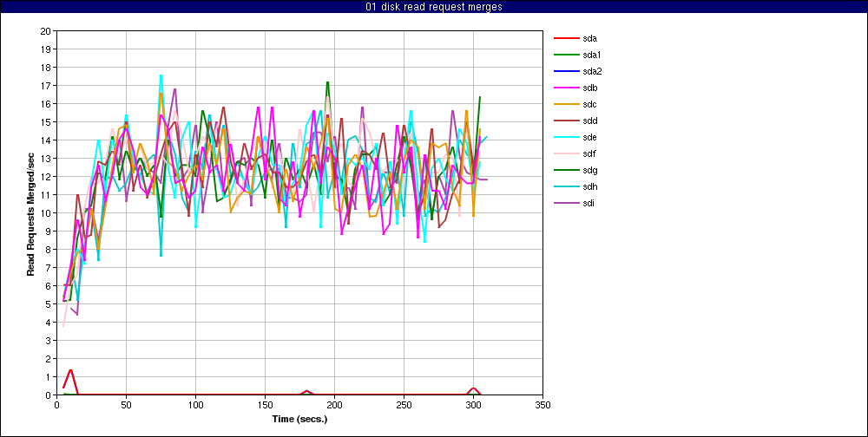Click y-axis tick label 9

[48, 232]
